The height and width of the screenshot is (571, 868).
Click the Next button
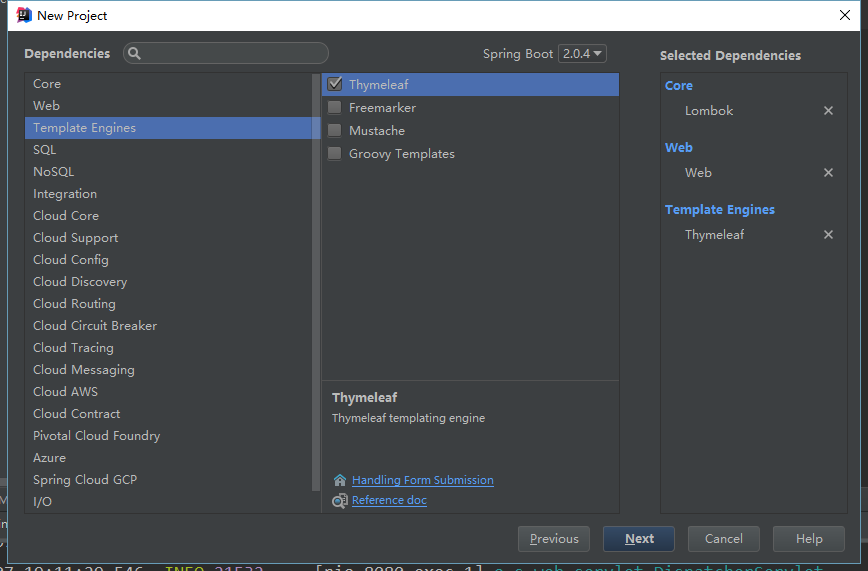639,539
